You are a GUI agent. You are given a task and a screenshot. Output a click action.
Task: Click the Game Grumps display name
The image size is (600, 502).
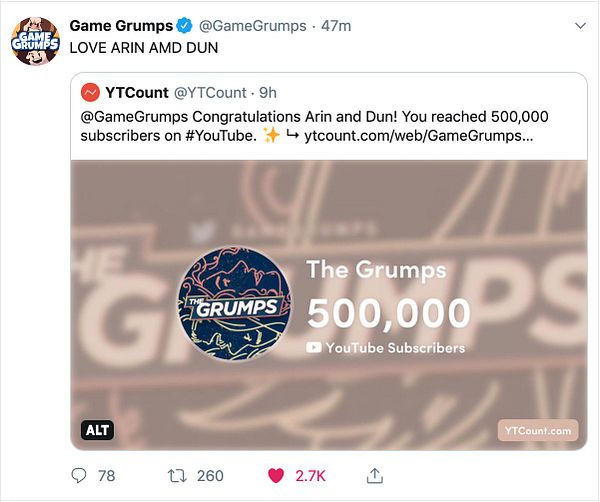click(121, 26)
